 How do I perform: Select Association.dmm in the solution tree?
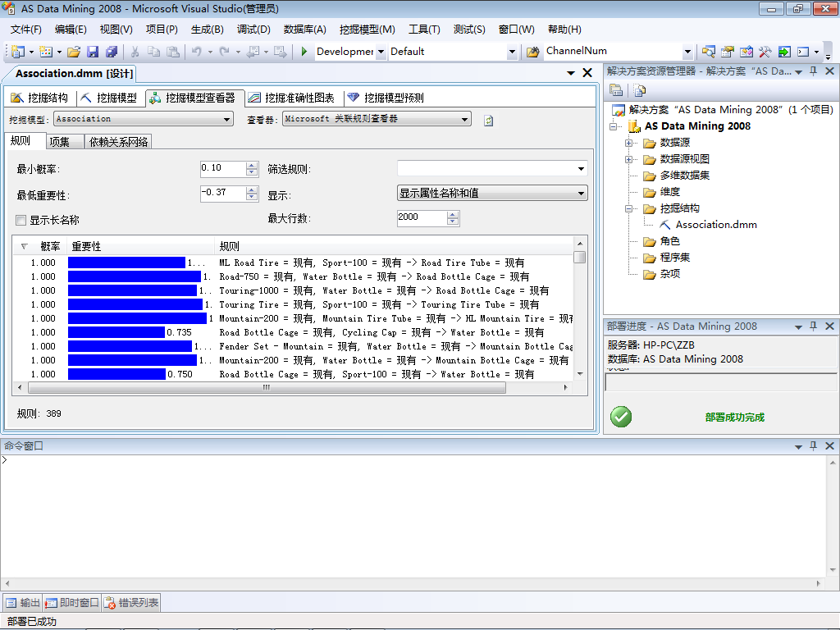(715, 225)
